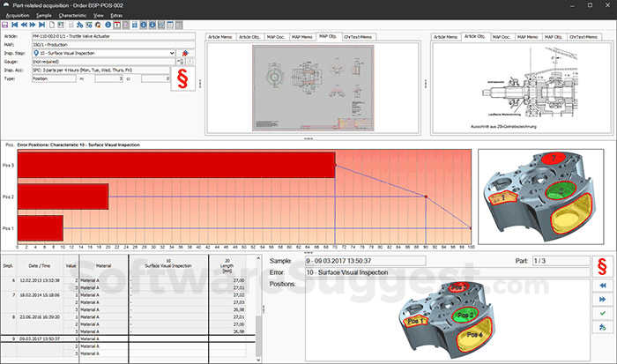Click the table sheet icon beside new document
The width and height of the screenshot is (617, 364).
(x=61, y=25)
